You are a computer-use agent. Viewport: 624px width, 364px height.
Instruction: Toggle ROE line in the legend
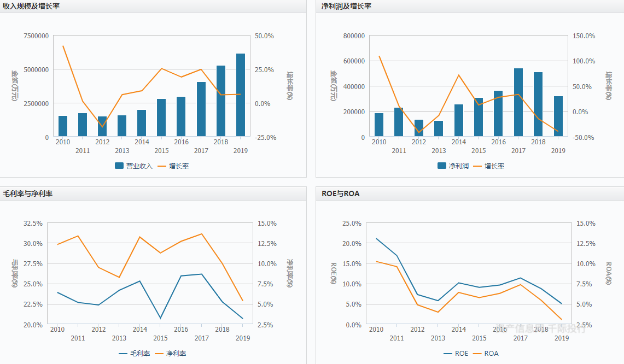pyautogui.click(x=456, y=353)
